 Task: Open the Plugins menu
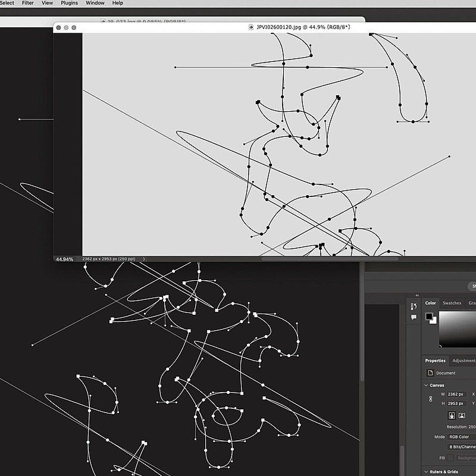pyautogui.click(x=69, y=3)
